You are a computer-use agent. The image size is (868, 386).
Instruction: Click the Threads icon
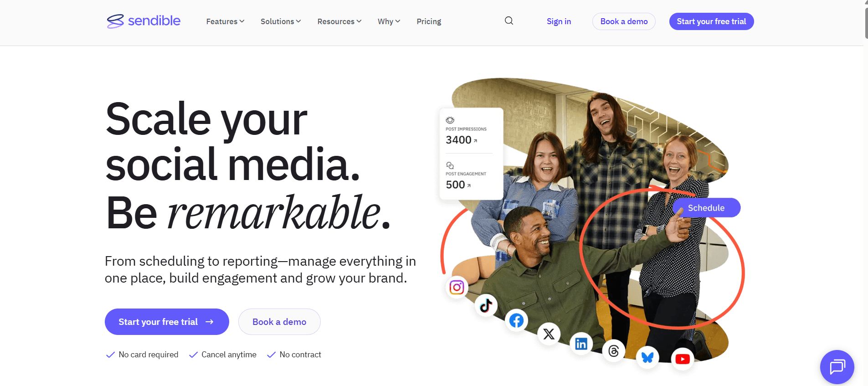[x=613, y=351]
